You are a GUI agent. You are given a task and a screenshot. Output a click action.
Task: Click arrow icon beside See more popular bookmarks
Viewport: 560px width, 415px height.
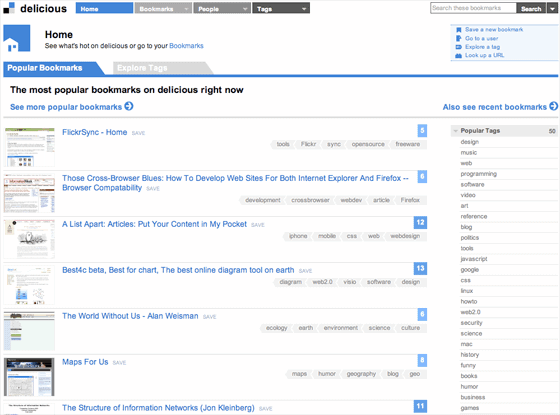pyautogui.click(x=129, y=106)
